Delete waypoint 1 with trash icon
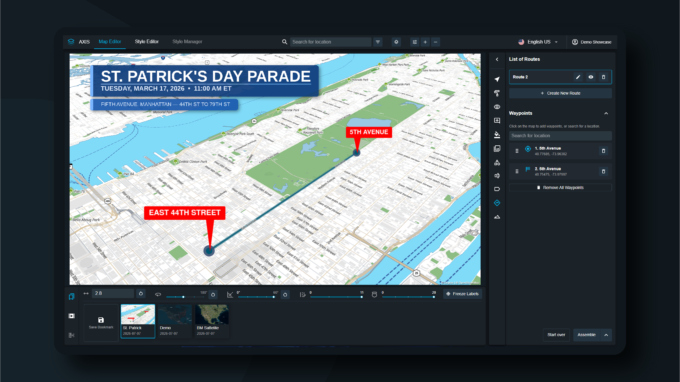680x382 pixels. 603,151
